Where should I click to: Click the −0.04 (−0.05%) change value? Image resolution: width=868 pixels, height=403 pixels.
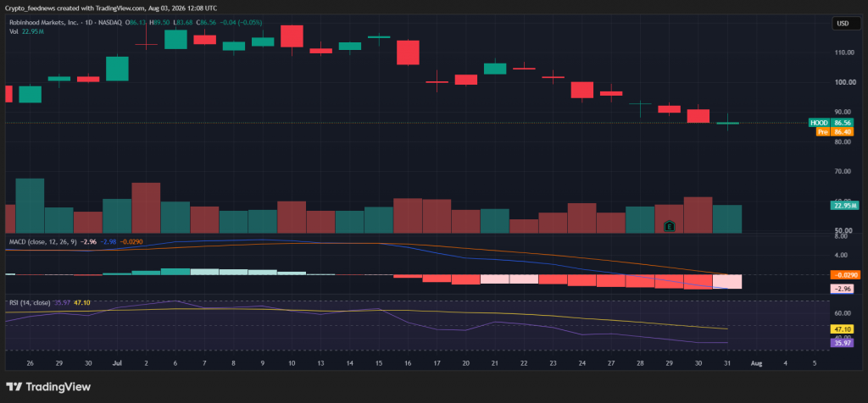pyautogui.click(x=241, y=23)
